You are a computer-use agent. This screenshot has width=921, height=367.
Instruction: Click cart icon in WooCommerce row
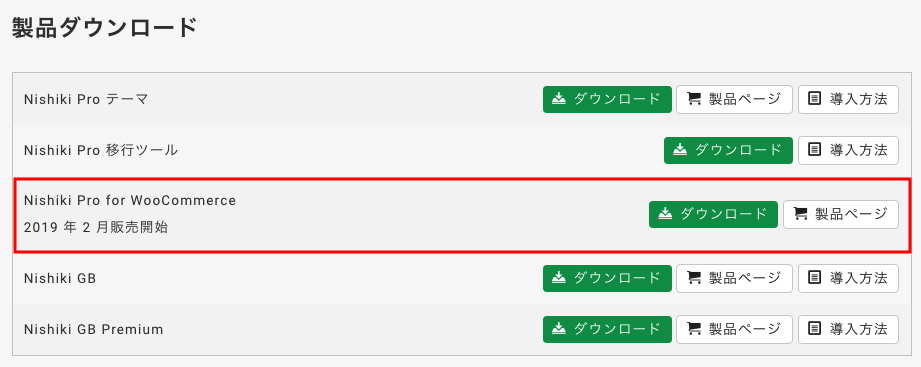[800, 214]
